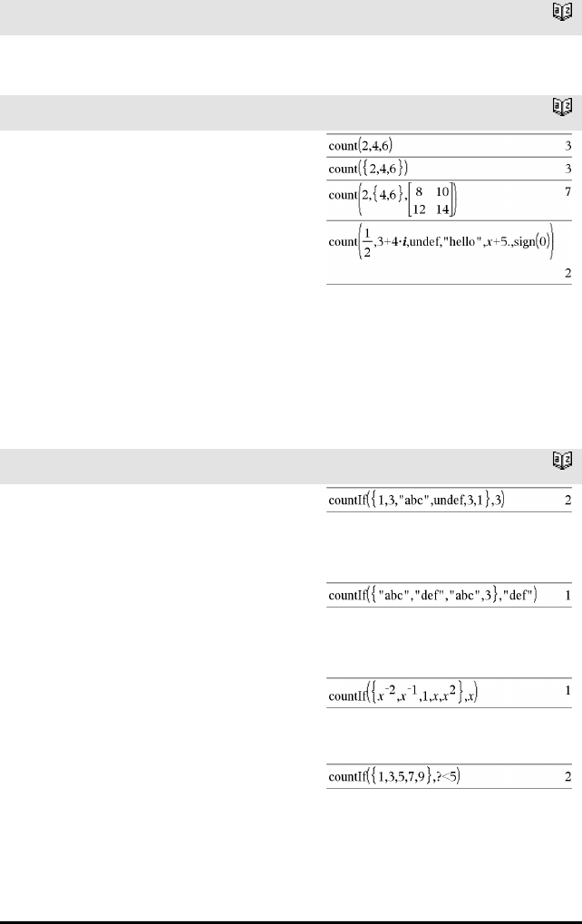Click the result 1 of the "def" countIf example

pyautogui.click(x=567, y=596)
